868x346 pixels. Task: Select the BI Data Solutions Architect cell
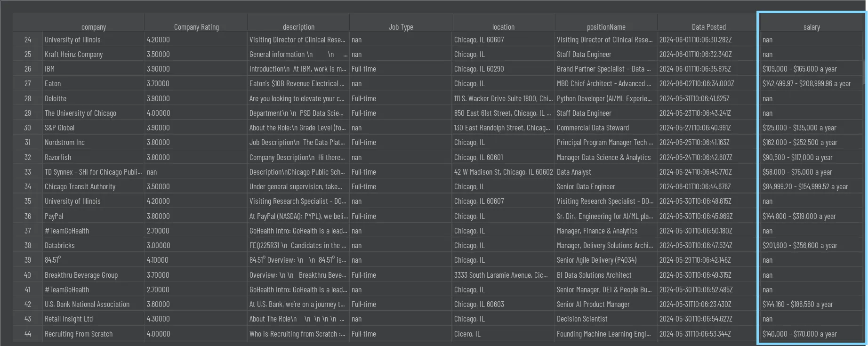pyautogui.click(x=606, y=275)
